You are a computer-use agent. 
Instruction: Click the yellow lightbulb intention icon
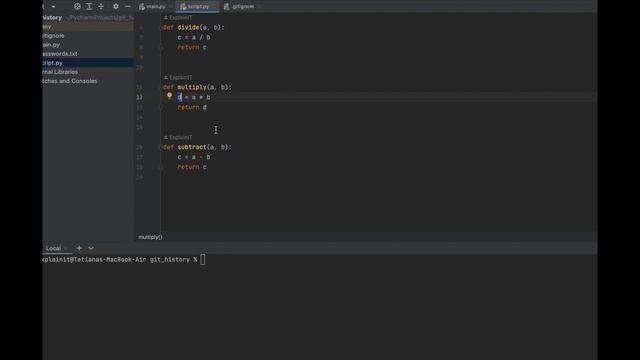(169, 96)
